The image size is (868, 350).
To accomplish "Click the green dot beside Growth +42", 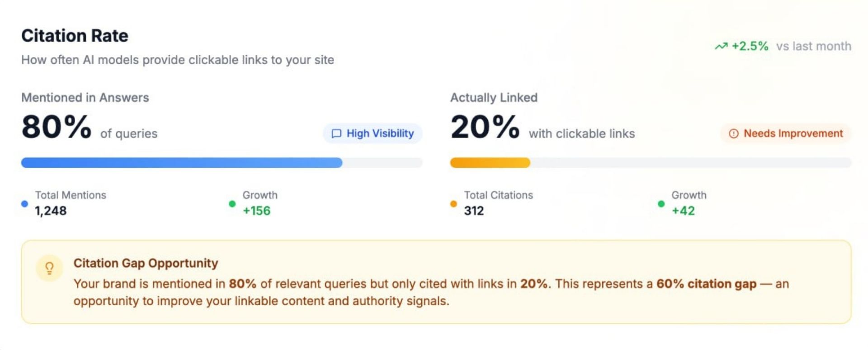I will [662, 204].
